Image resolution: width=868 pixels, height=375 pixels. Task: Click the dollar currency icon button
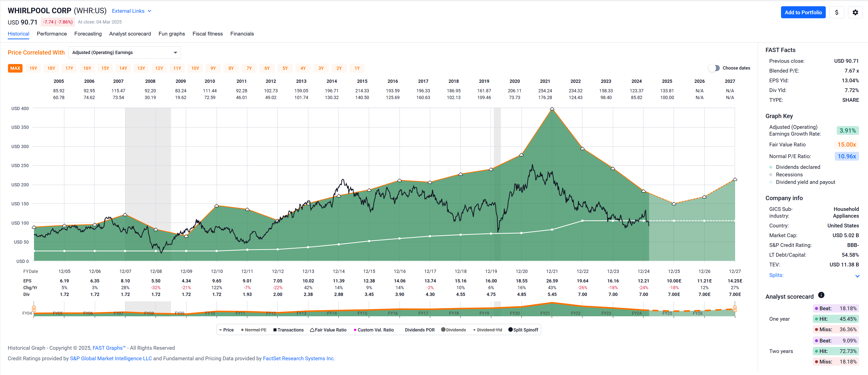pos(836,13)
